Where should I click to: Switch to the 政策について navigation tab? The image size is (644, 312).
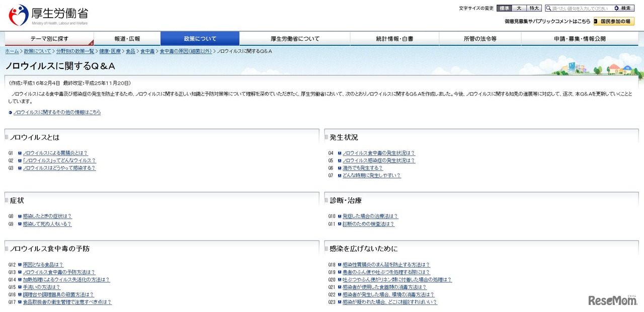(200, 38)
